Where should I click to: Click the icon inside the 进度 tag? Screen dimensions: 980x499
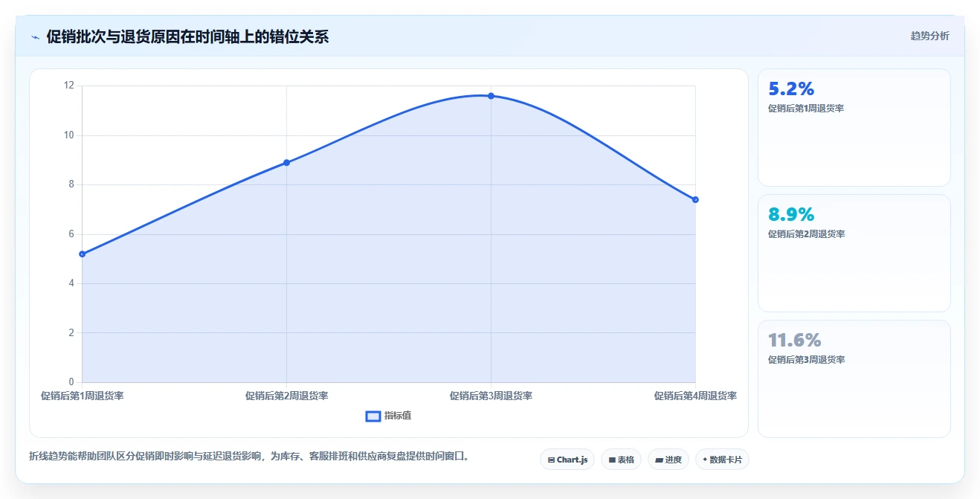(x=660, y=460)
